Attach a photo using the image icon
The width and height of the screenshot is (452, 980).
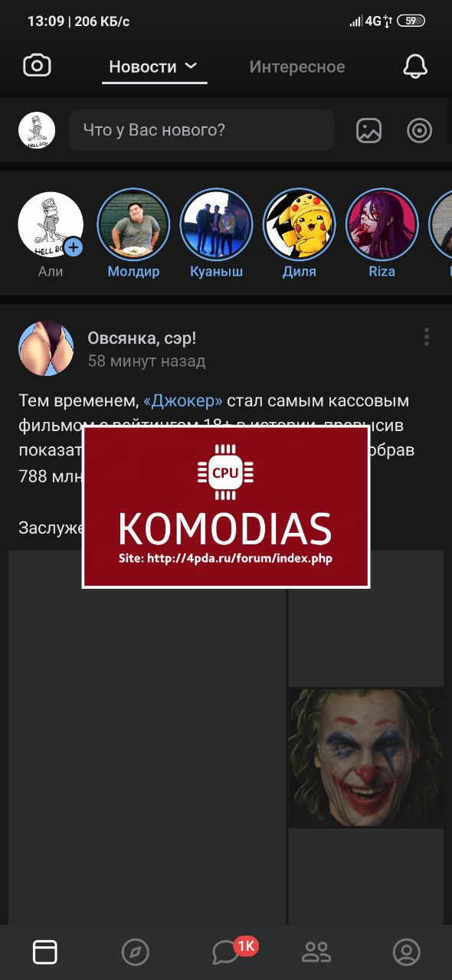[x=368, y=130]
